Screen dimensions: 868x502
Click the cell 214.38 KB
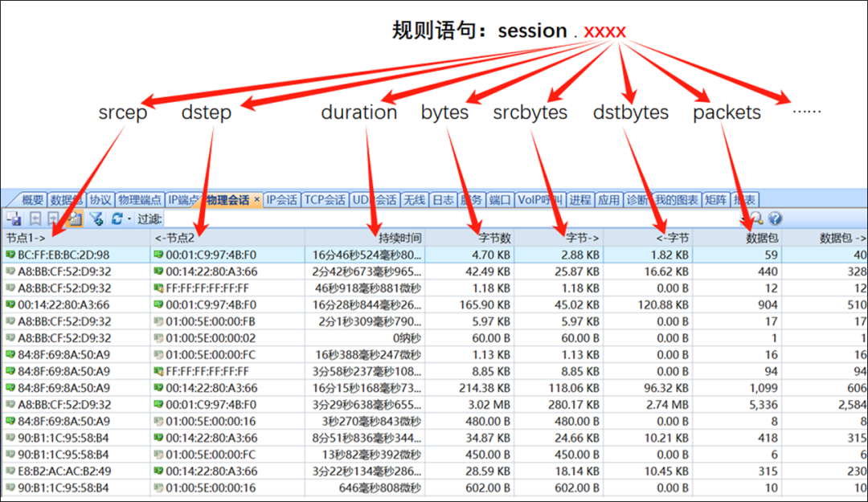click(x=485, y=388)
